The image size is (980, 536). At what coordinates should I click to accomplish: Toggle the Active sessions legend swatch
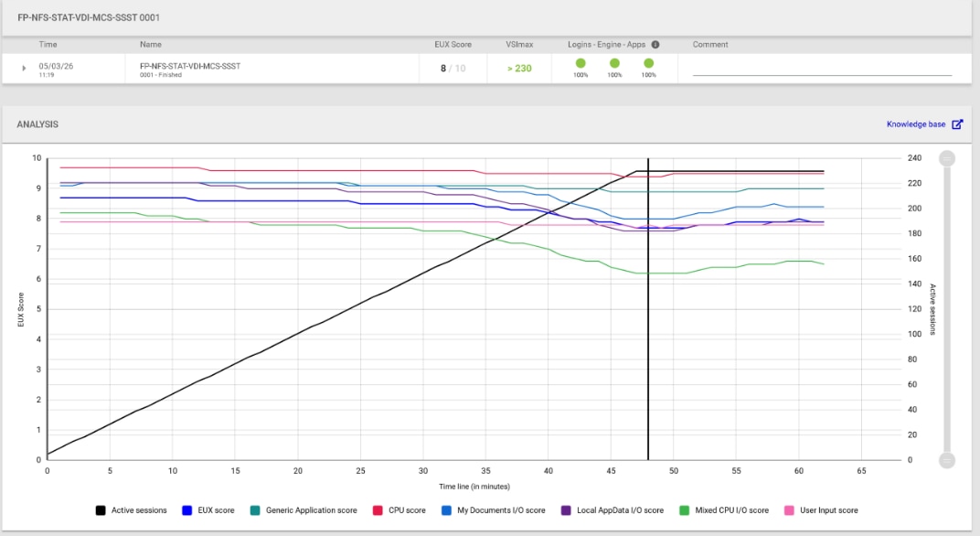point(100,510)
